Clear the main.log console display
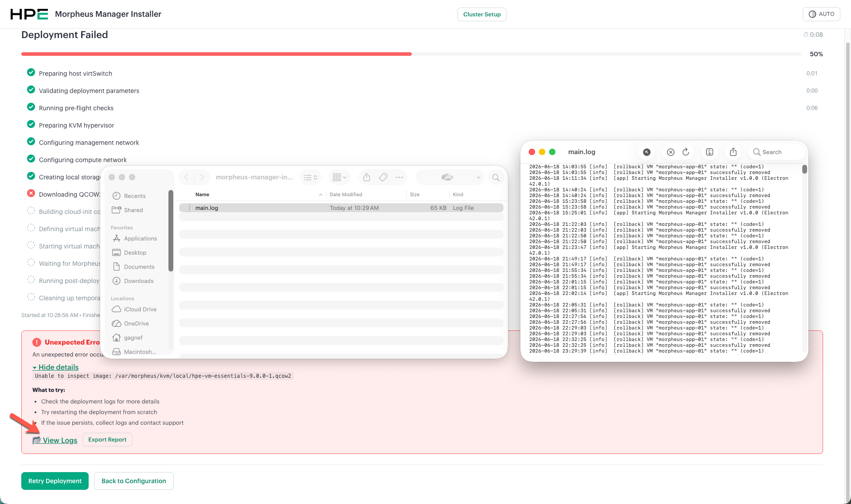 click(x=671, y=152)
